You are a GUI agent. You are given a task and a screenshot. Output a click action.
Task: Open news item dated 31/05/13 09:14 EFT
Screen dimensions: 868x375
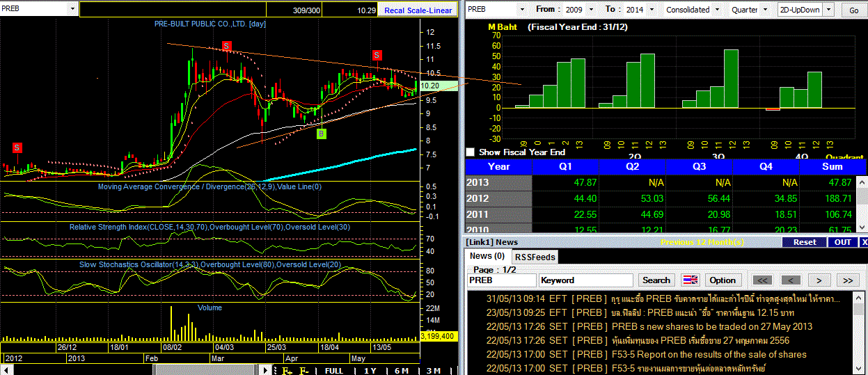663,298
